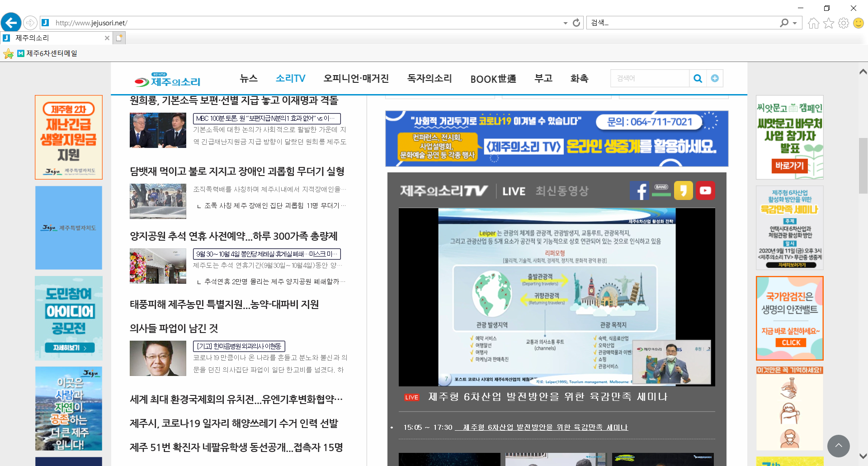This screenshot has height=466, width=868.
Task: Click the site search magnifier button
Action: point(698,78)
